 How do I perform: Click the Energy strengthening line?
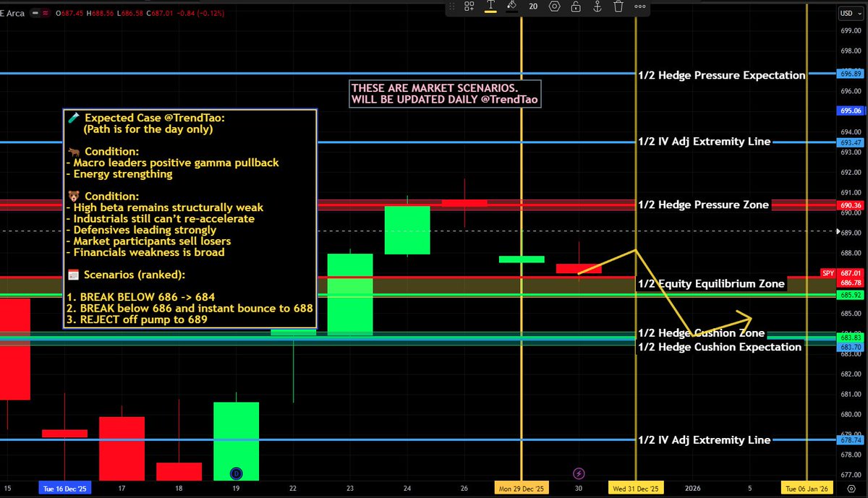click(x=119, y=174)
